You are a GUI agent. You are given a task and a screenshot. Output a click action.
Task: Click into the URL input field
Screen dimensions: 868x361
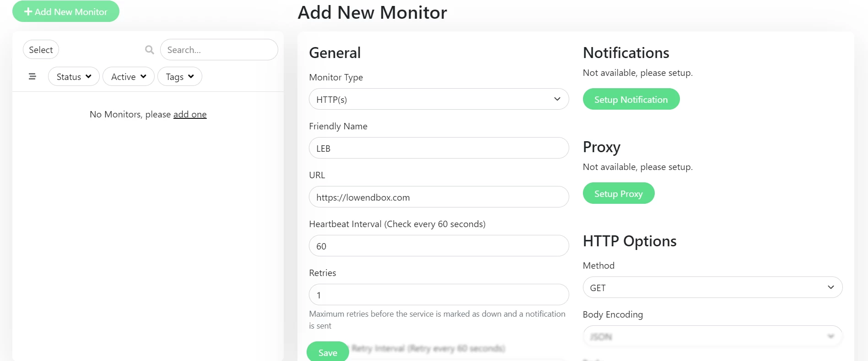[x=438, y=197]
